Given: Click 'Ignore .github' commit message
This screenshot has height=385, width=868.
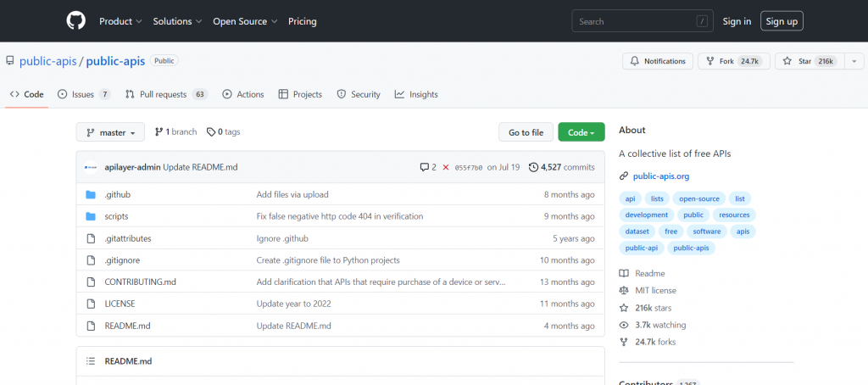Looking at the screenshot, I should [281, 238].
